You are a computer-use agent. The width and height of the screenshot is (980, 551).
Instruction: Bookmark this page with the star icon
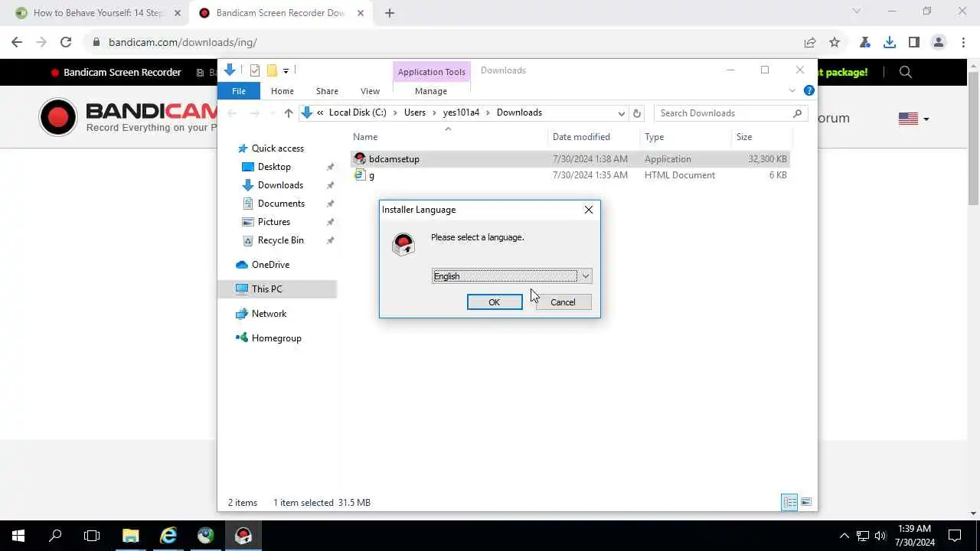835,42
